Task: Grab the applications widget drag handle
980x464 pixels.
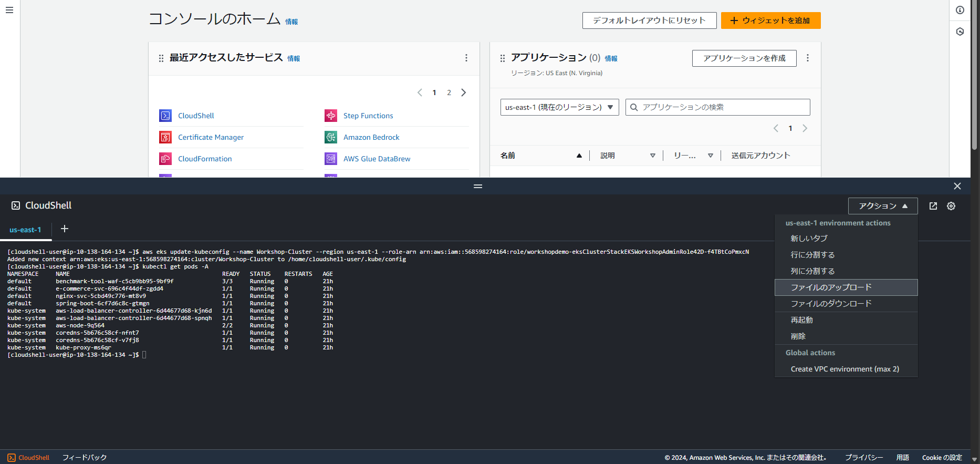Action: coord(503,58)
